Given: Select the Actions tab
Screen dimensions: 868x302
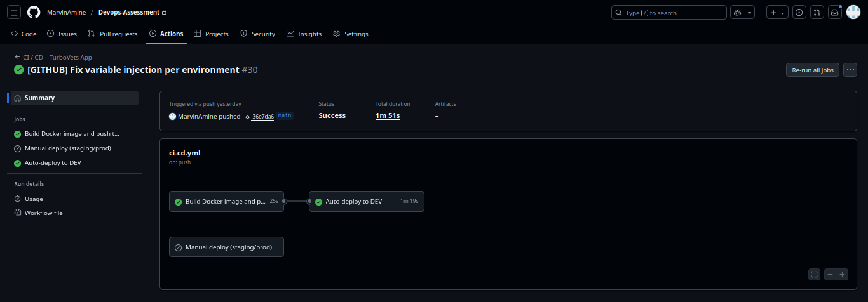Looking at the screenshot, I should [166, 34].
